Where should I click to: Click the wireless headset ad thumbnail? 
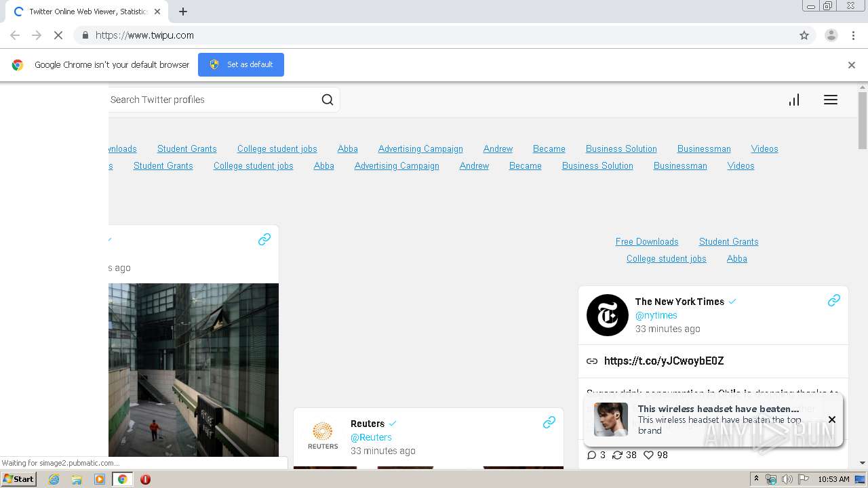click(x=611, y=420)
